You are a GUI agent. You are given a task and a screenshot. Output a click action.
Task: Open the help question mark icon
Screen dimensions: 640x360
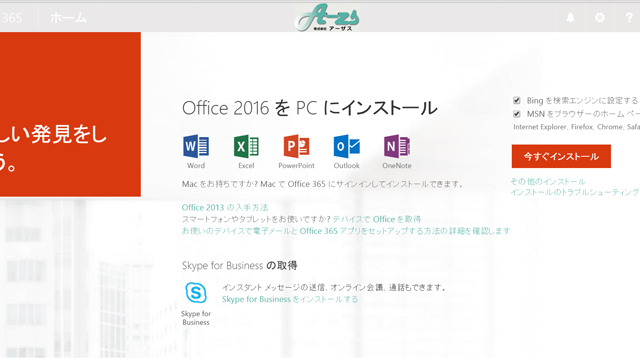pyautogui.click(x=629, y=18)
